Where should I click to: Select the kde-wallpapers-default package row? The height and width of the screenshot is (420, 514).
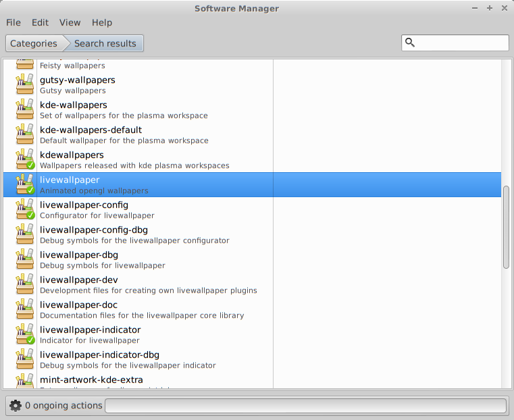tap(155, 134)
